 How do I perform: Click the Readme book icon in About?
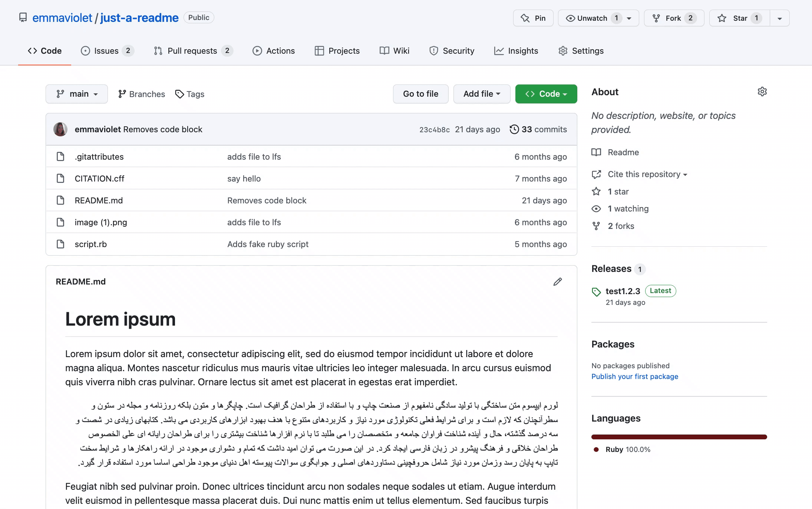[x=596, y=152]
